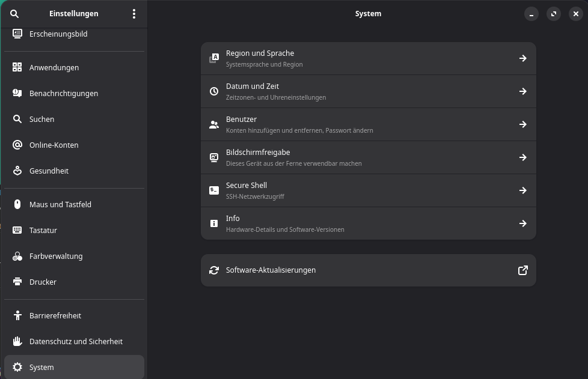Screen dimensions: 588x379
Task: Open Barrierefreiheit accessibility settings
Action: click(x=55, y=316)
